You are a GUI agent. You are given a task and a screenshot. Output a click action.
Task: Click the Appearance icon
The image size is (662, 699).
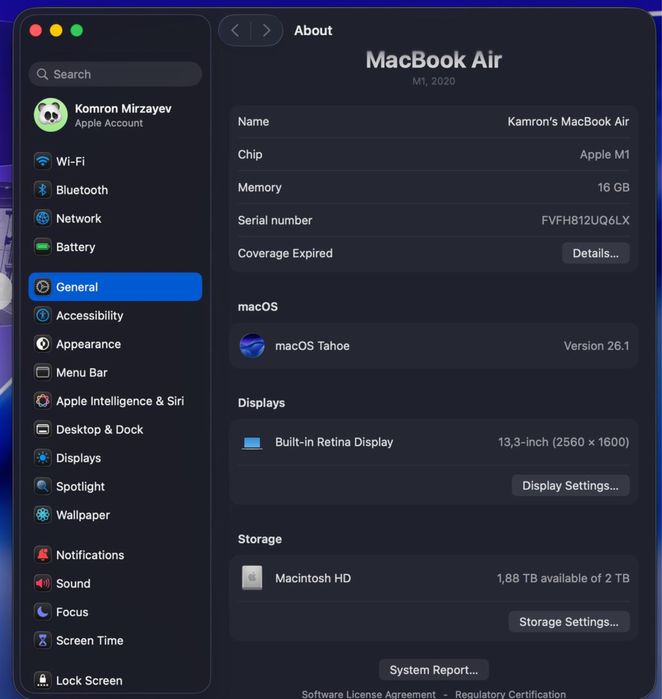[43, 344]
